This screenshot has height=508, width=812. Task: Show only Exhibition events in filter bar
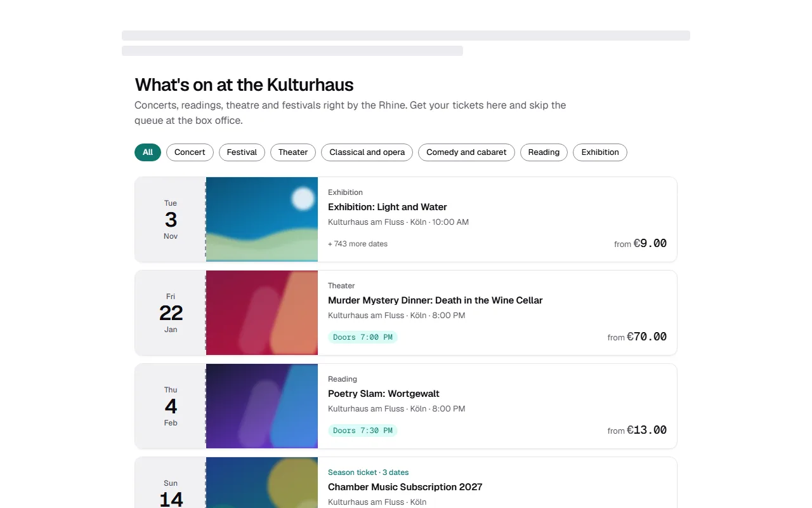point(600,152)
